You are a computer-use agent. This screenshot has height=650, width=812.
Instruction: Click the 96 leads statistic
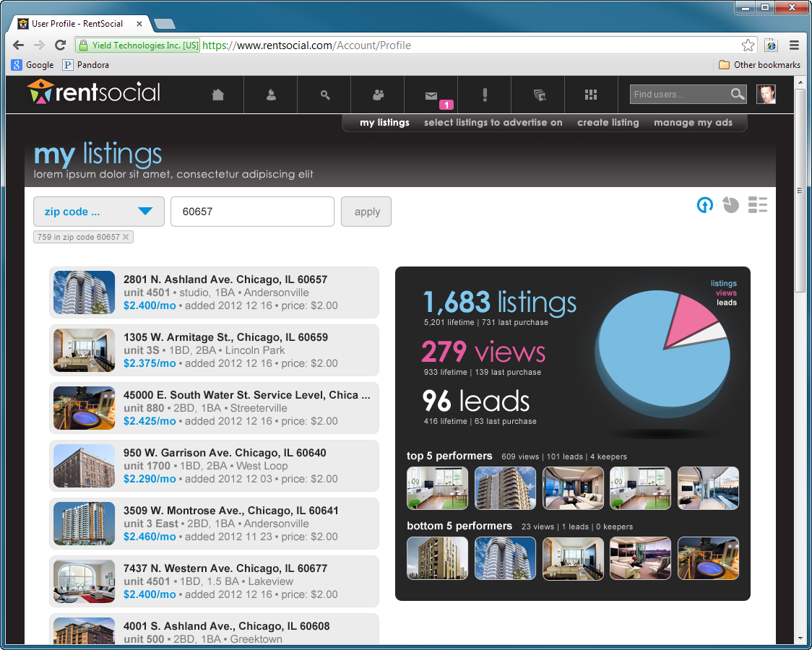tap(476, 401)
